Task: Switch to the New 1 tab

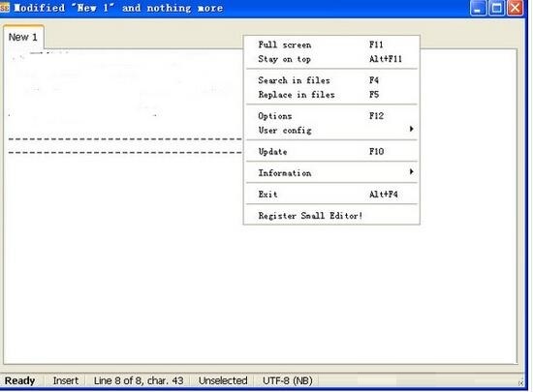Action: (23, 37)
